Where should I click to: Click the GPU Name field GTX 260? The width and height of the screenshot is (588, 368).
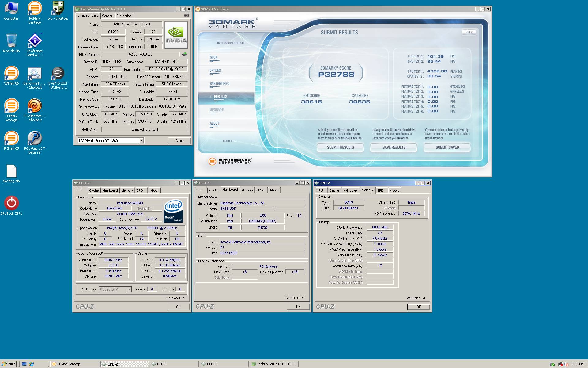click(132, 24)
